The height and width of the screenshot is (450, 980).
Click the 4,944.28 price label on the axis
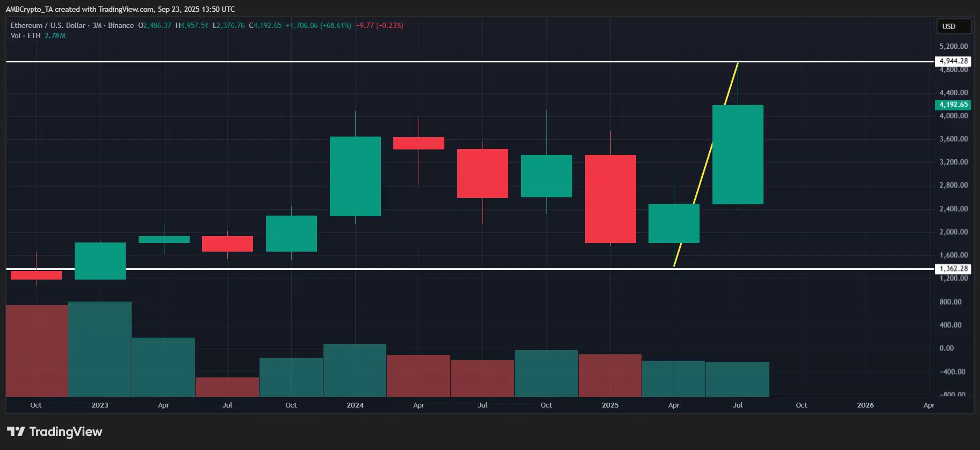(953, 61)
